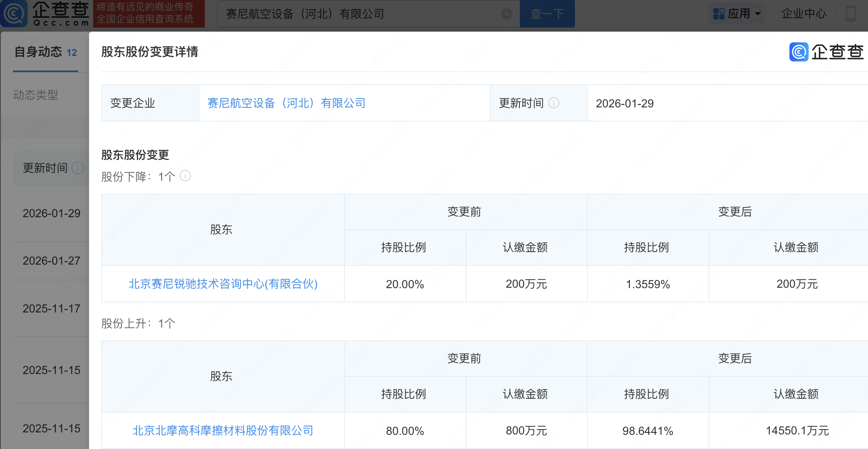This screenshot has height=449, width=868.
Task: Select the 2026-01-27 update entry
Action: tap(51, 261)
